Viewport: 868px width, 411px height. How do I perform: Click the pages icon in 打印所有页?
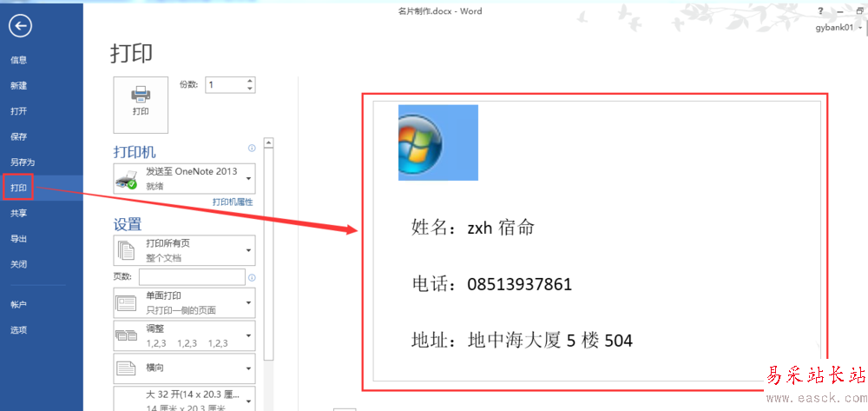pos(126,251)
